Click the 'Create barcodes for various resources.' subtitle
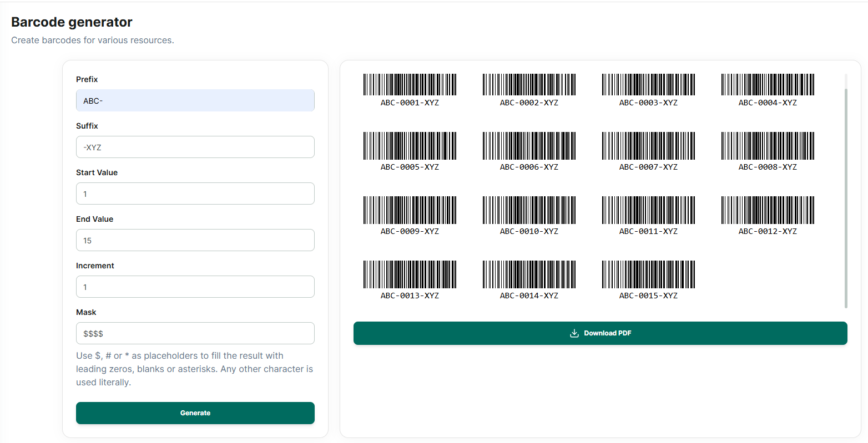The image size is (868, 443). (x=93, y=40)
